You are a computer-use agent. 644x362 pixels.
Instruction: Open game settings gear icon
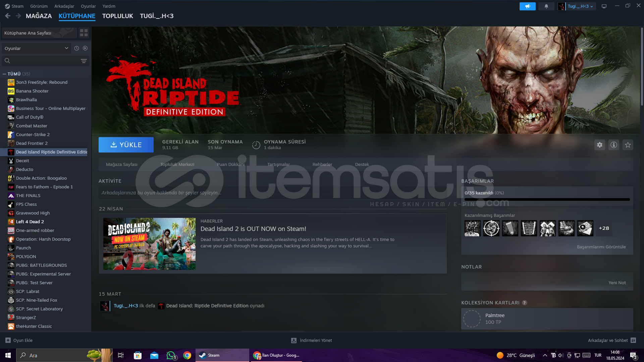600,145
